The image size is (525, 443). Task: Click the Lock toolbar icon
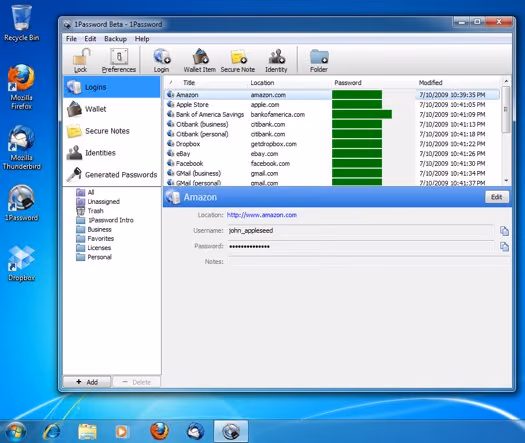[81, 60]
